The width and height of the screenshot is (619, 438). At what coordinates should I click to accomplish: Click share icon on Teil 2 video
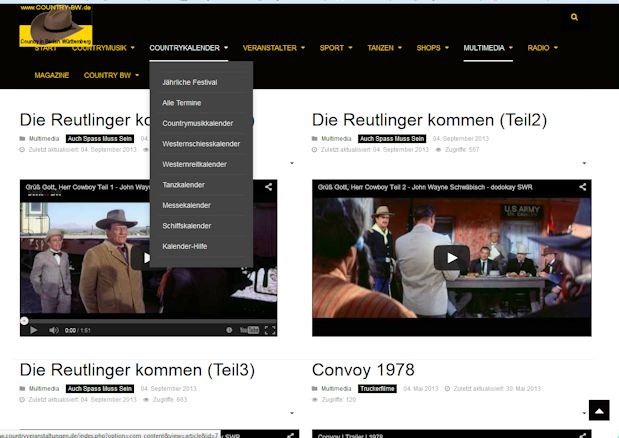[582, 187]
